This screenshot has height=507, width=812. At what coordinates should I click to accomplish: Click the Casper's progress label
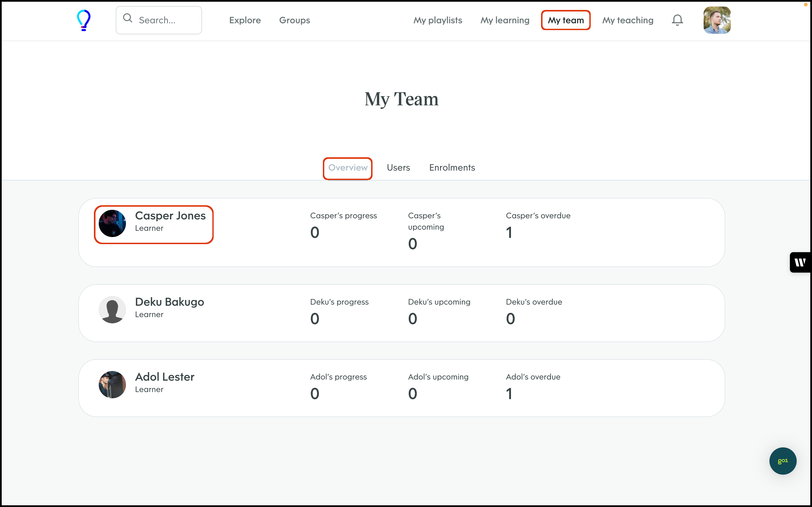point(344,216)
